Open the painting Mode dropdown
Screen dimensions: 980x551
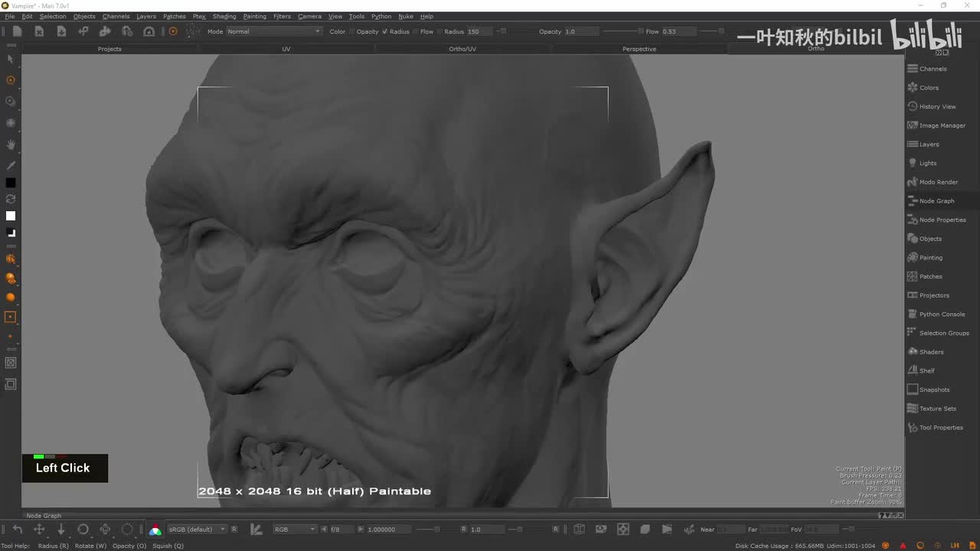click(x=274, y=31)
